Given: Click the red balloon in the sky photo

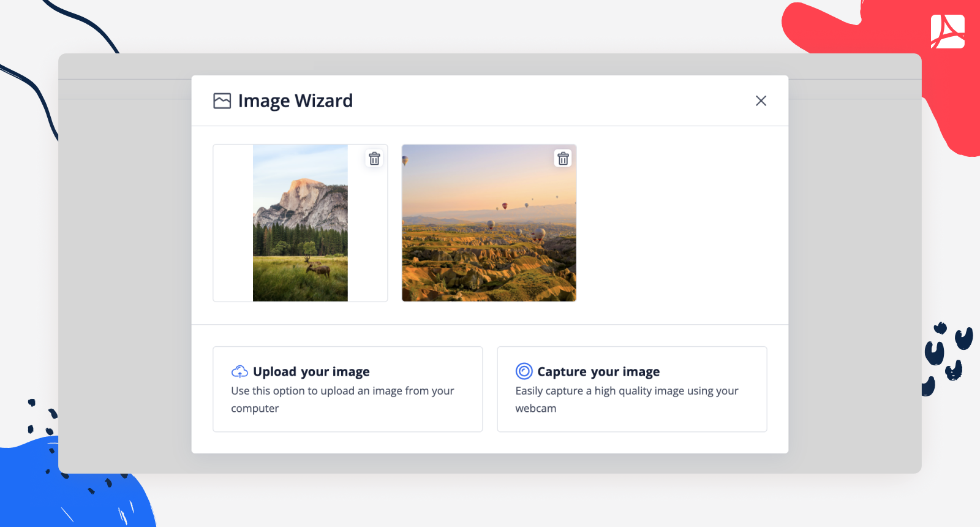Looking at the screenshot, I should click(x=505, y=206).
